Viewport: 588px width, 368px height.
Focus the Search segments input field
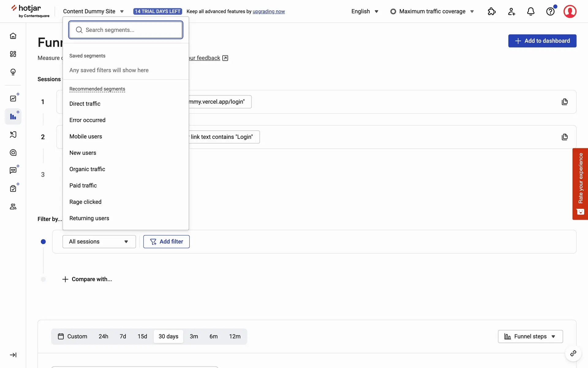(x=126, y=30)
